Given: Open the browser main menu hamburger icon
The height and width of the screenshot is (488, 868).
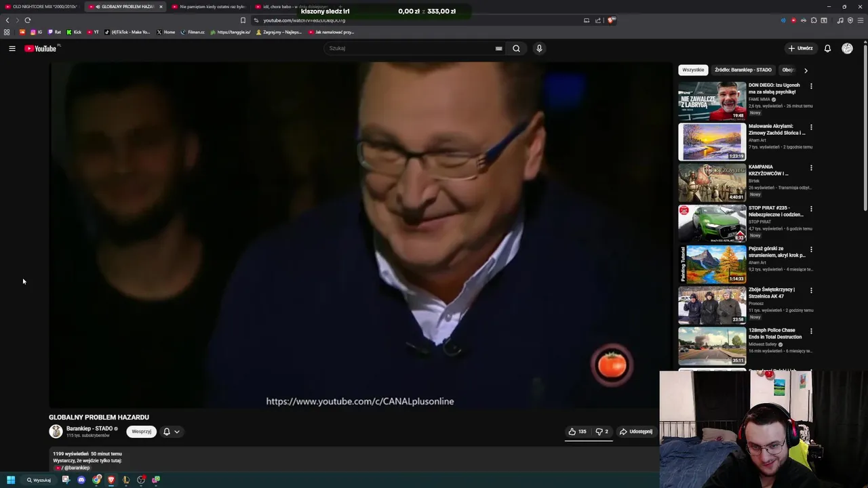Looking at the screenshot, I should [x=861, y=20].
